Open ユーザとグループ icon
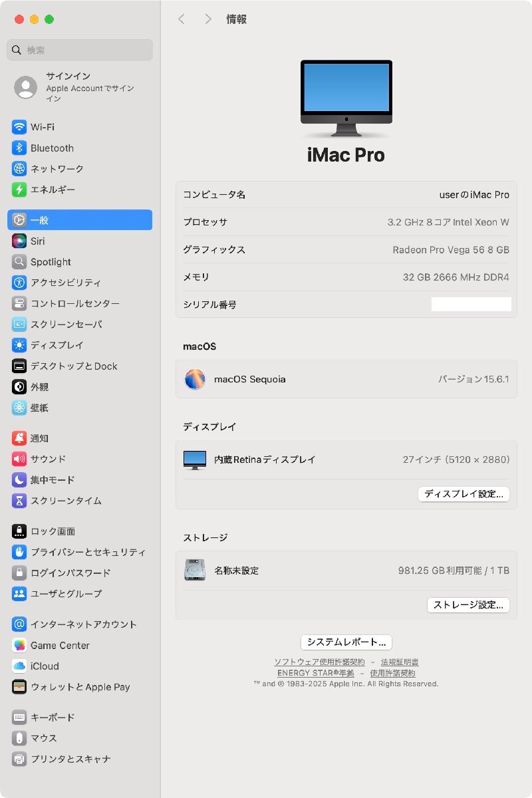 [19, 593]
